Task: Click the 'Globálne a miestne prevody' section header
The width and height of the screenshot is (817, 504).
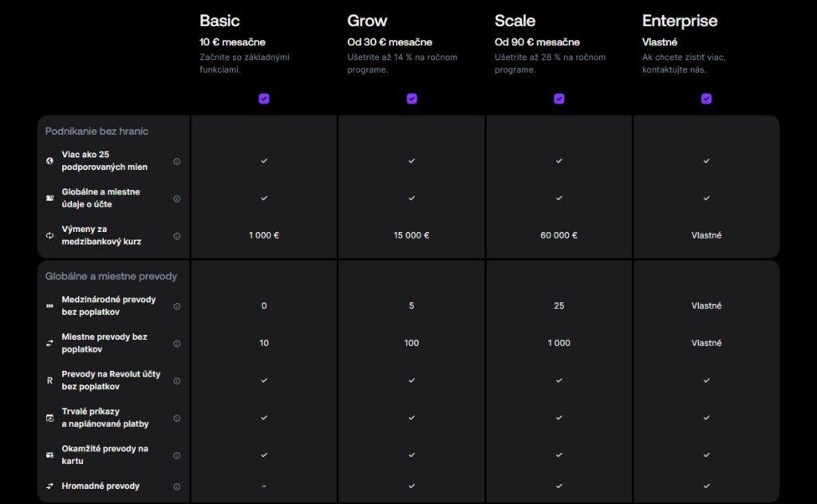Action: [111, 276]
